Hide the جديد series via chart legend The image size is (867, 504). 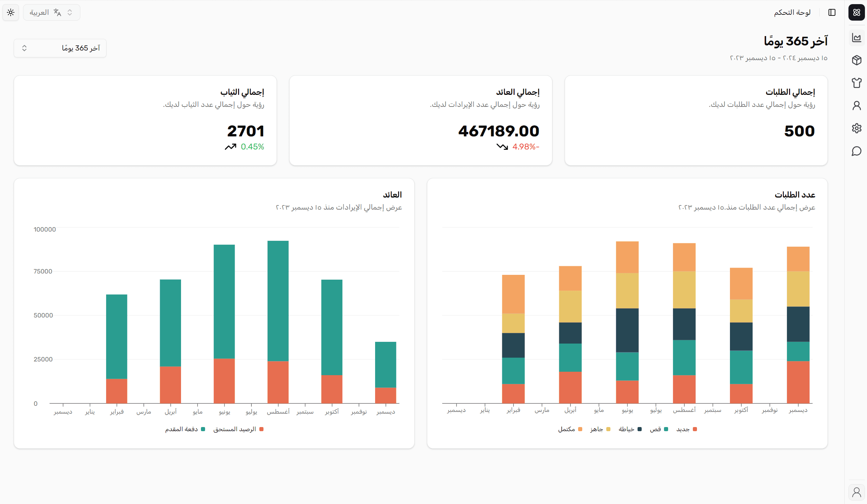(686, 429)
